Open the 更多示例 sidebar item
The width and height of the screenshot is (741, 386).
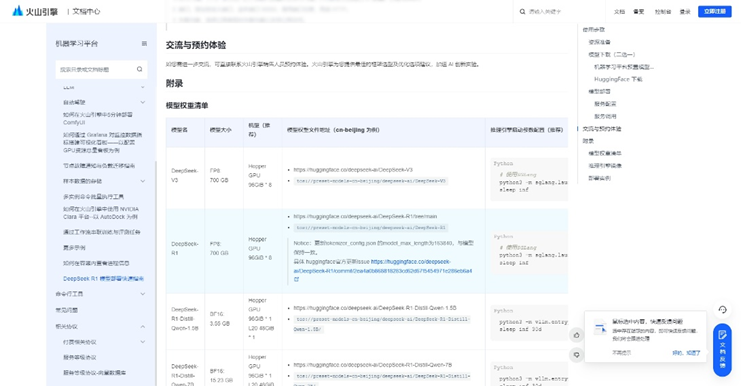[x=74, y=248]
